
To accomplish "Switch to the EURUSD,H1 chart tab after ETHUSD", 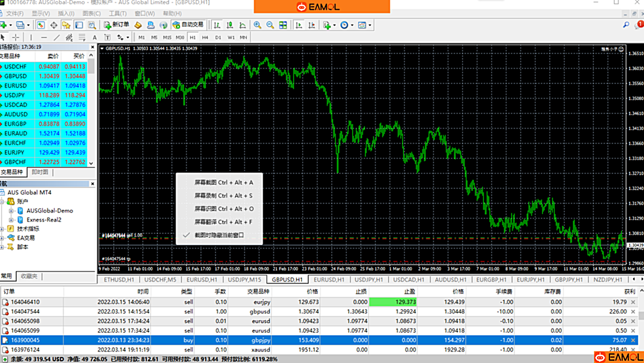I will (x=202, y=279).
